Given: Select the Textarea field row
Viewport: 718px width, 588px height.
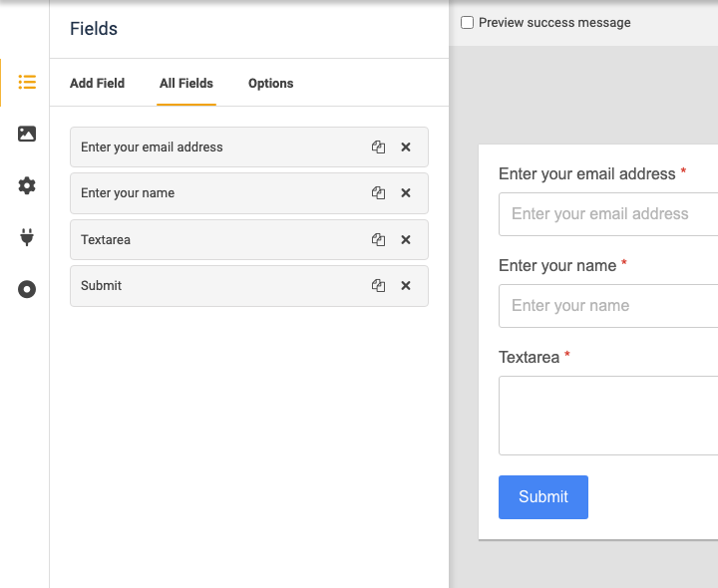Looking at the screenshot, I should 249,239.
